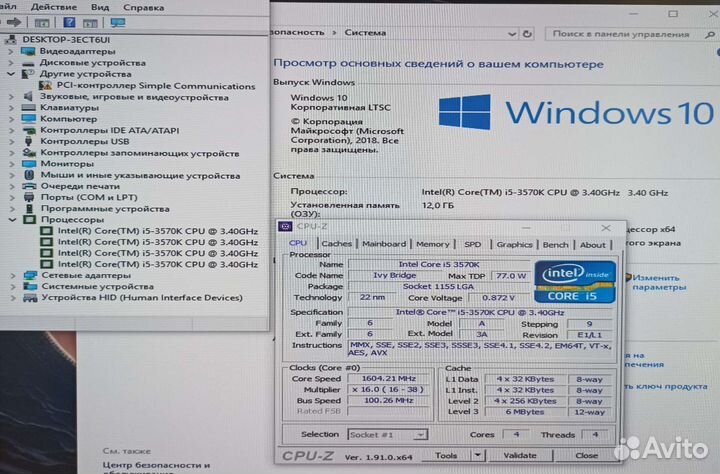
Task: Click the Package value Socket 1155 LGA
Action: coord(438,287)
